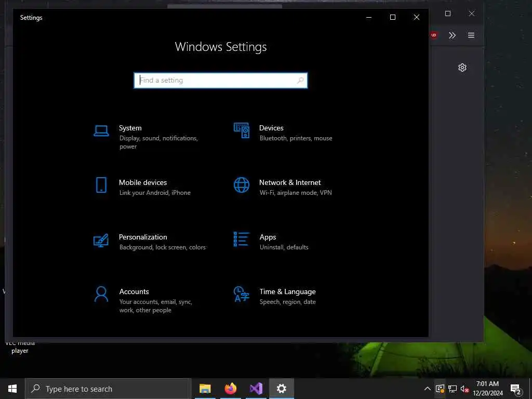Focus the Find a setting search box
This screenshot has height=399, width=532.
coord(221,81)
